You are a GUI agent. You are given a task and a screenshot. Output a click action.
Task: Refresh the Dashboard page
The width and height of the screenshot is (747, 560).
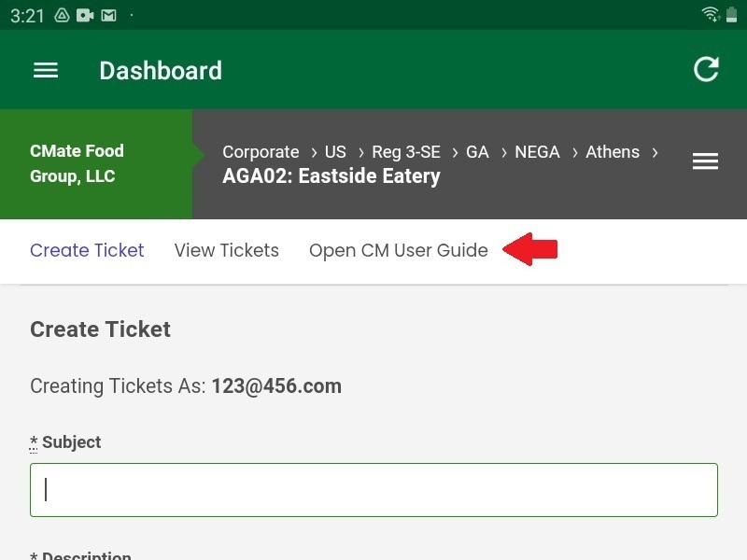tap(707, 69)
